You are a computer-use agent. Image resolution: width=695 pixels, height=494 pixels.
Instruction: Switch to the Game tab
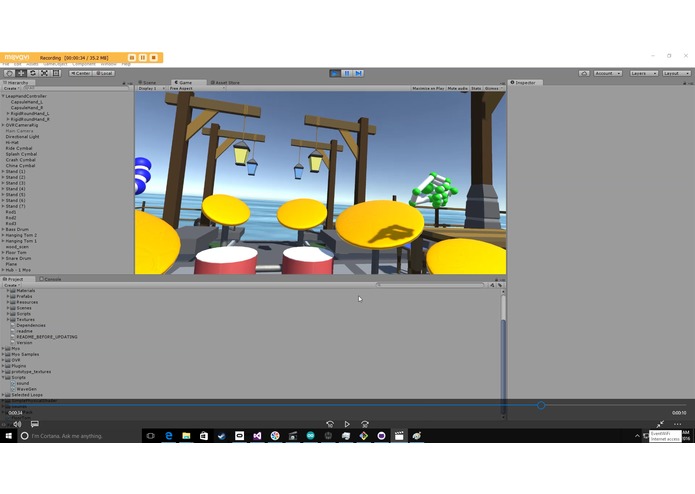188,82
